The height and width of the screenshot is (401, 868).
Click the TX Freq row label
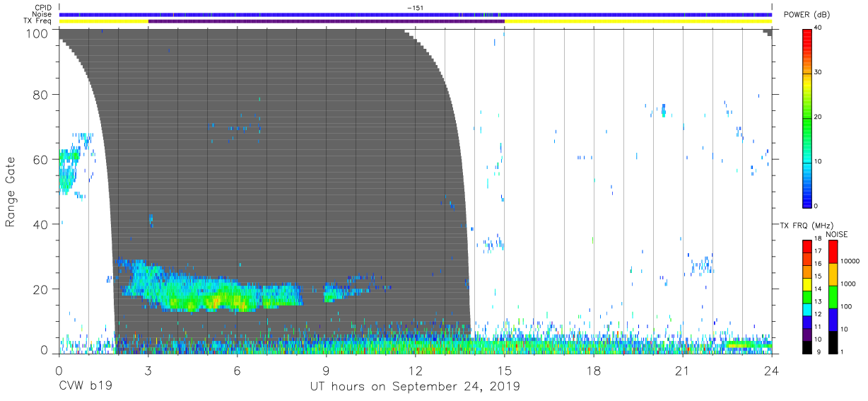tap(39, 22)
